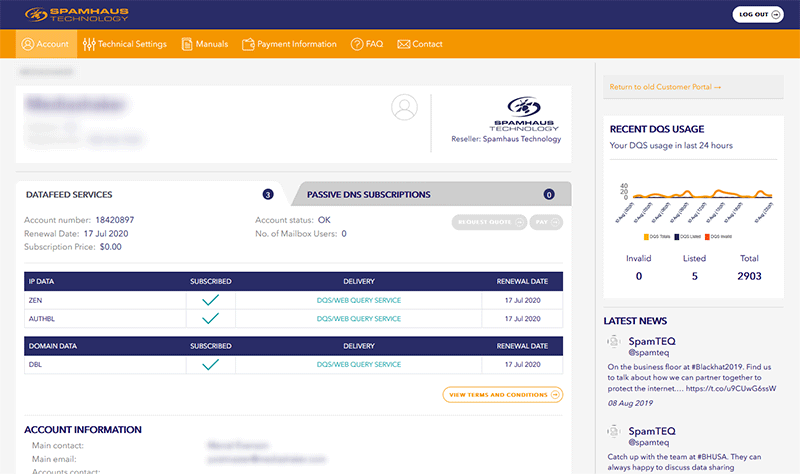Switch to Passive DNS Subscriptions tab
Viewport: 800px width, 474px height.
tap(431, 194)
